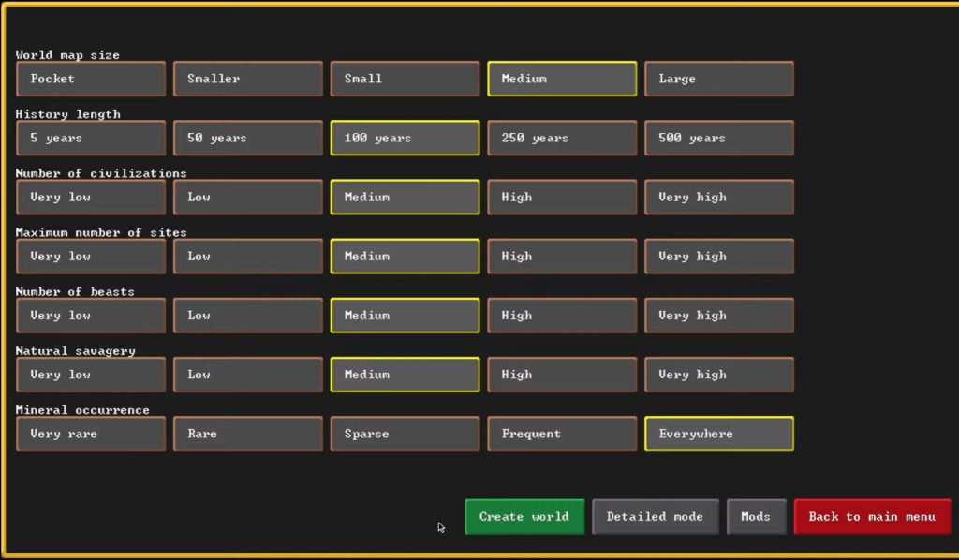Set natural savagery to High
959x560 pixels.
[562, 375]
